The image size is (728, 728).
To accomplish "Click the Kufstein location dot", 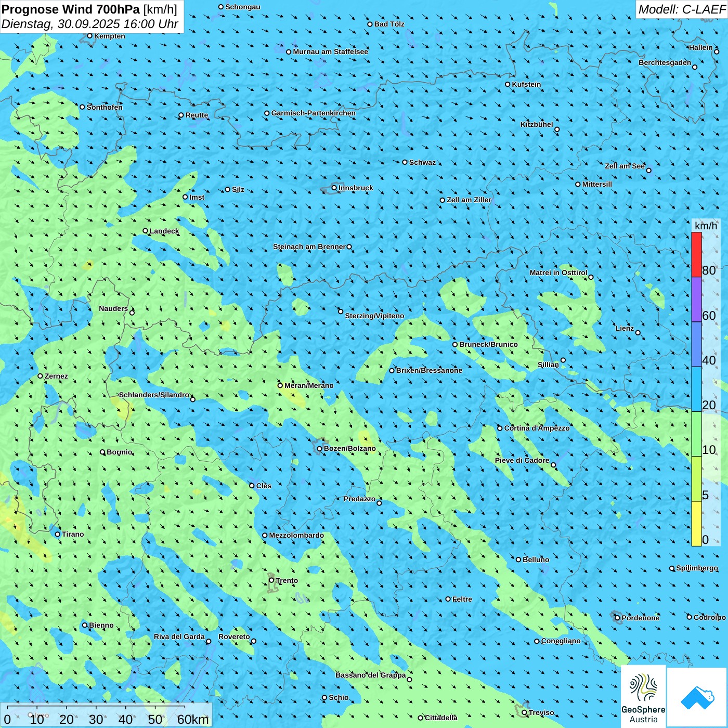I will [x=508, y=84].
